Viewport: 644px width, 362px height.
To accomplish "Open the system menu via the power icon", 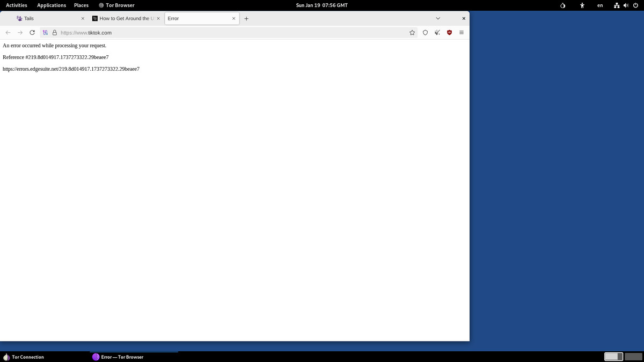I will pos(635,5).
